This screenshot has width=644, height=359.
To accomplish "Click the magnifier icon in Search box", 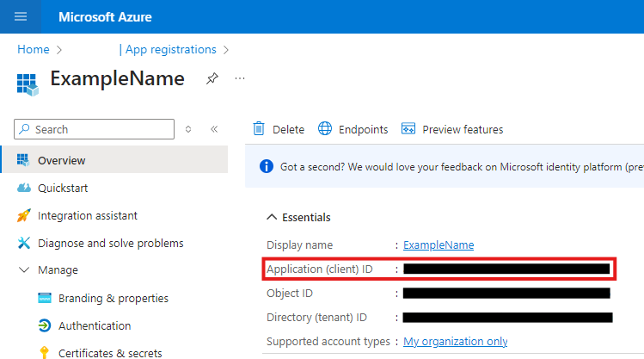I will click(x=25, y=129).
